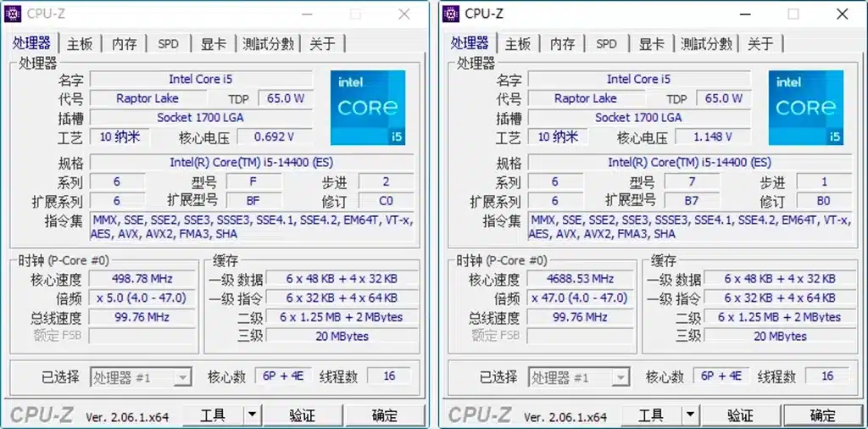The height and width of the screenshot is (429, 868).
Task: Select the 显卡 tab in the left window
Action: tap(213, 44)
